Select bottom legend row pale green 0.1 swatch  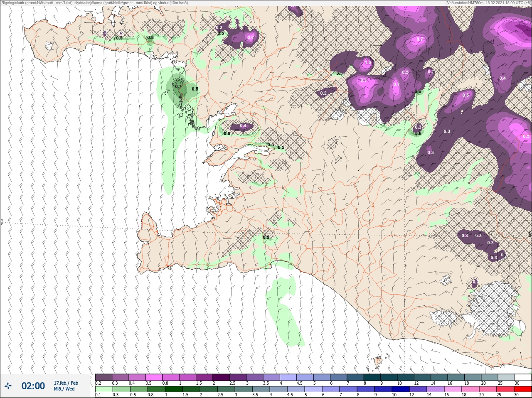point(103,389)
